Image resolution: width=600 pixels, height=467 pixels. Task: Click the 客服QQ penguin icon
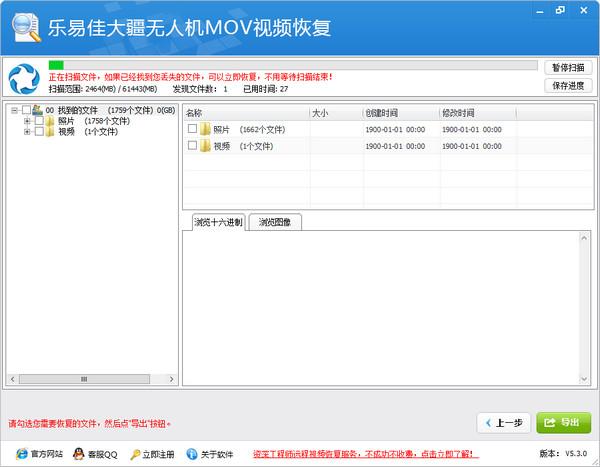77,453
